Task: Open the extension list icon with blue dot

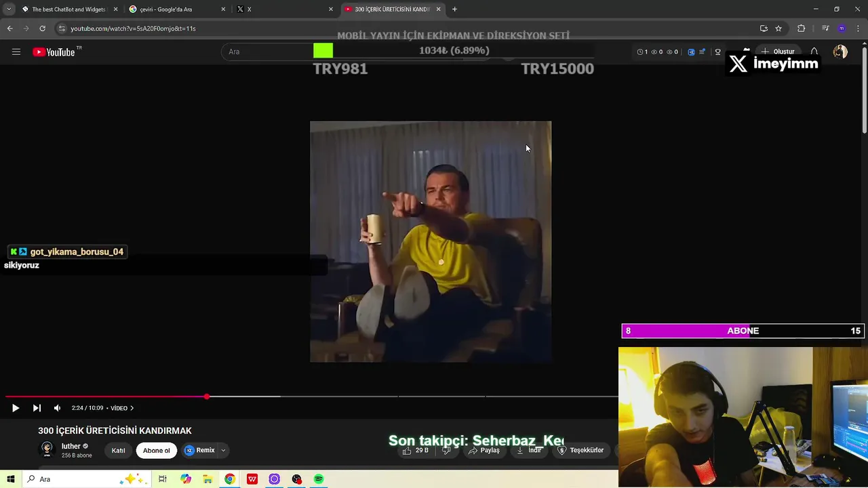Action: point(702,52)
